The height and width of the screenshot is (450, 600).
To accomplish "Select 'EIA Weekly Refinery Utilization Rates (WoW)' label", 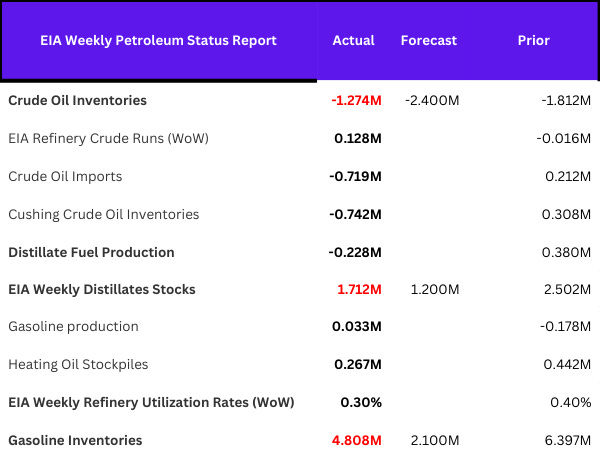I will (x=151, y=402).
